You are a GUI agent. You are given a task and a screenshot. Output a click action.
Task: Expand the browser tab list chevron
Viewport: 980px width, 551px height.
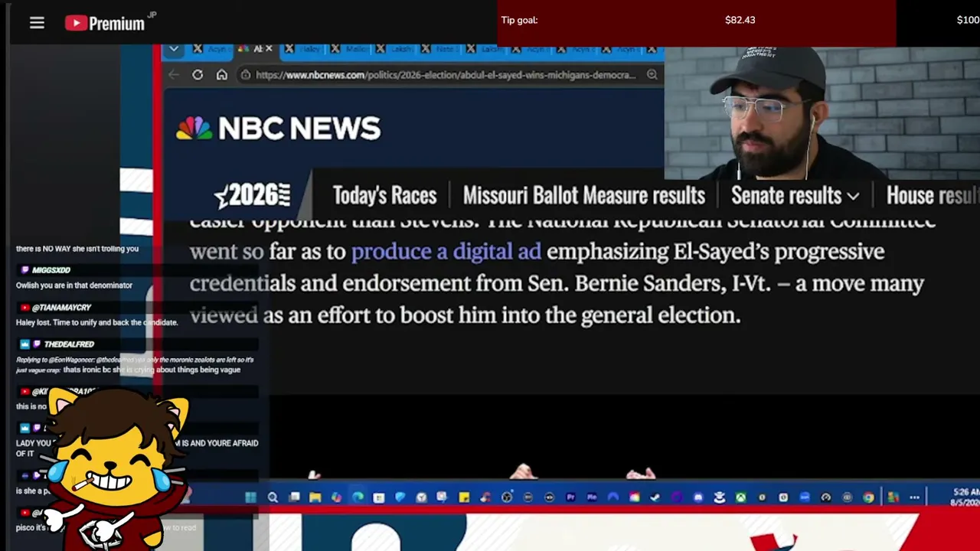pos(174,49)
